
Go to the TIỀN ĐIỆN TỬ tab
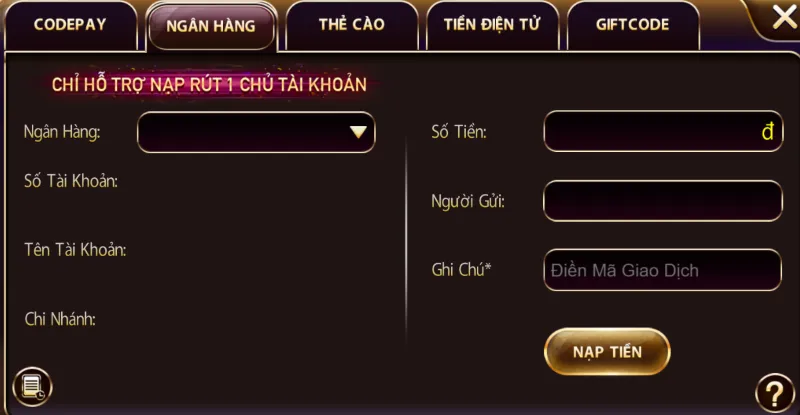tap(491, 25)
